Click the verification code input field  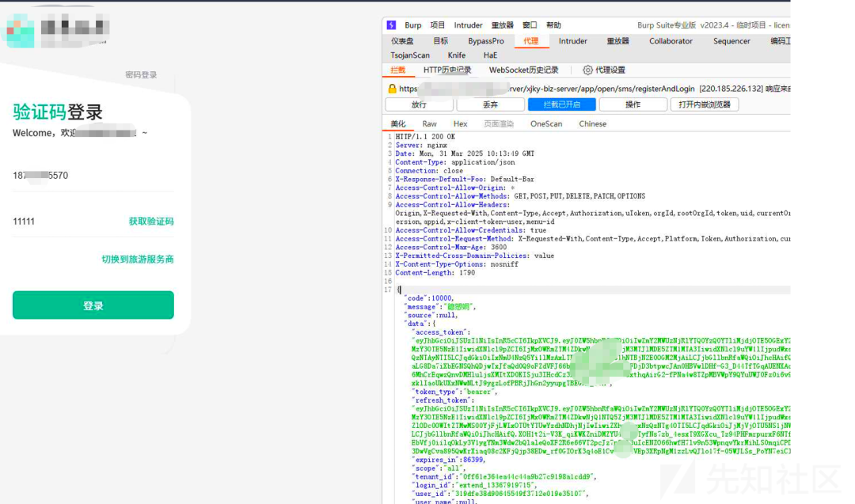[63, 222]
